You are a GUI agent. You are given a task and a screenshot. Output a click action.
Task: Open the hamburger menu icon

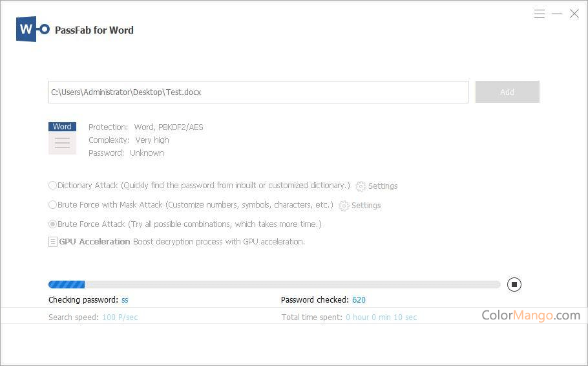tap(540, 14)
